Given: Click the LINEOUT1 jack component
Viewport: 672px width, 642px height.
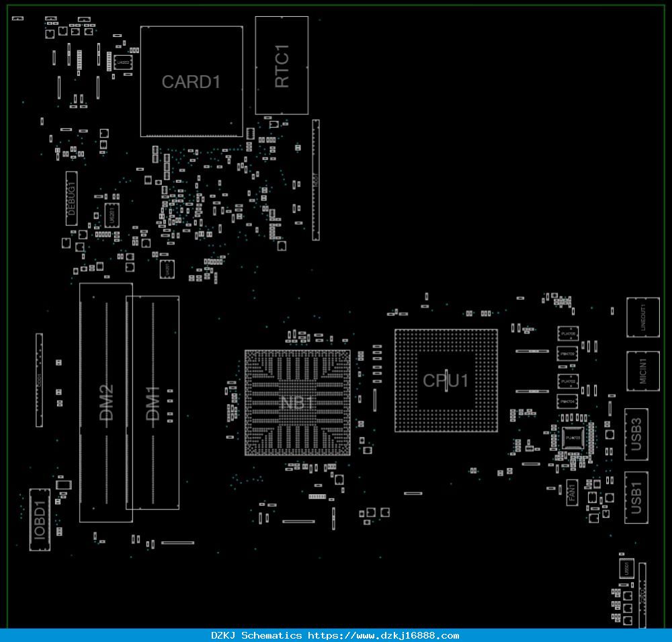Looking at the screenshot, I should (643, 317).
